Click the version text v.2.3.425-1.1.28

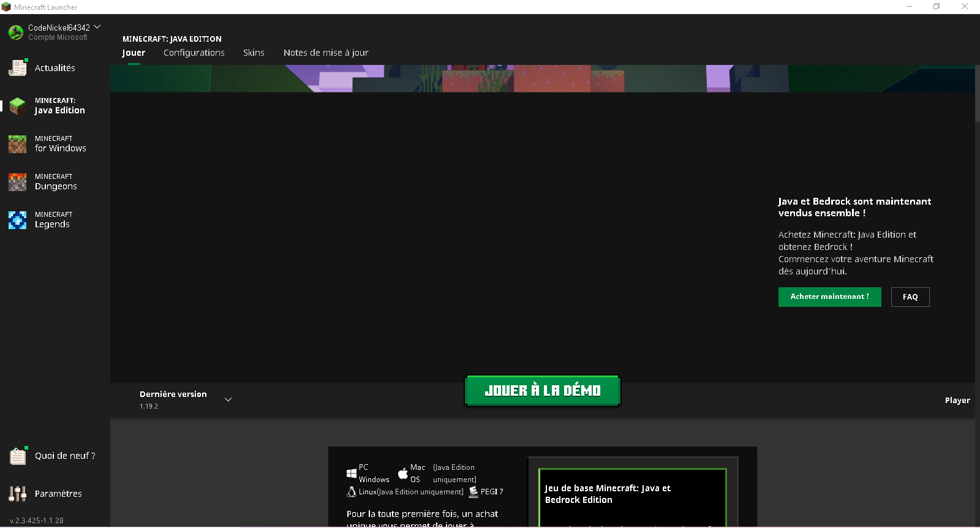pos(37,521)
